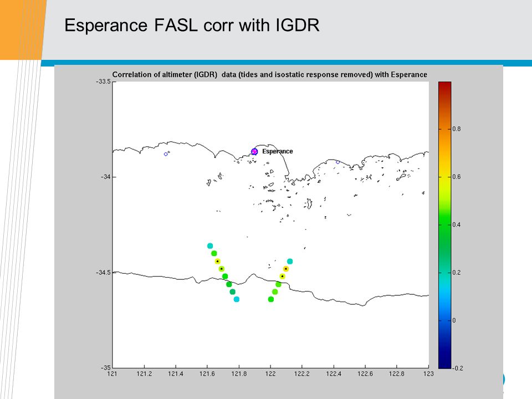Click the cyan dot atop the right track
Screen dimensions: 532x399
(x=290, y=261)
